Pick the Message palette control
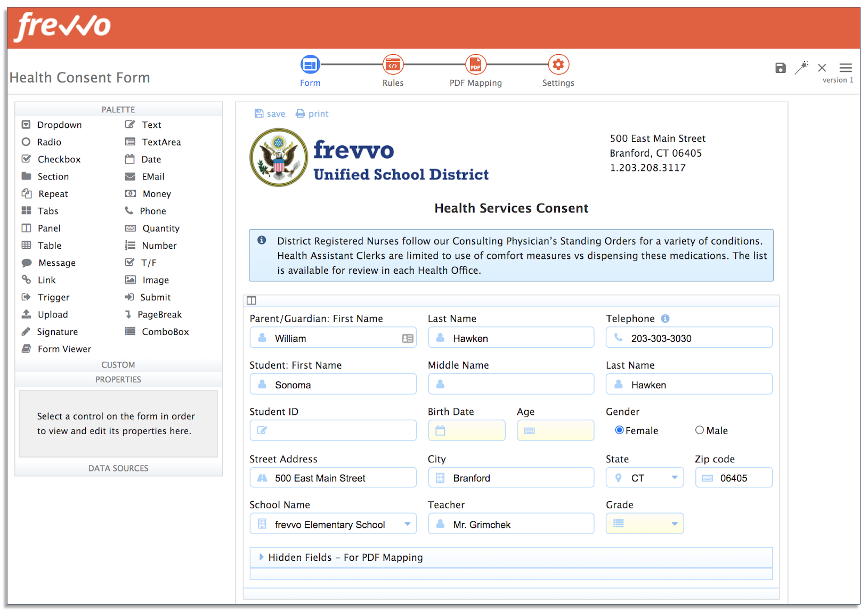 [48, 263]
